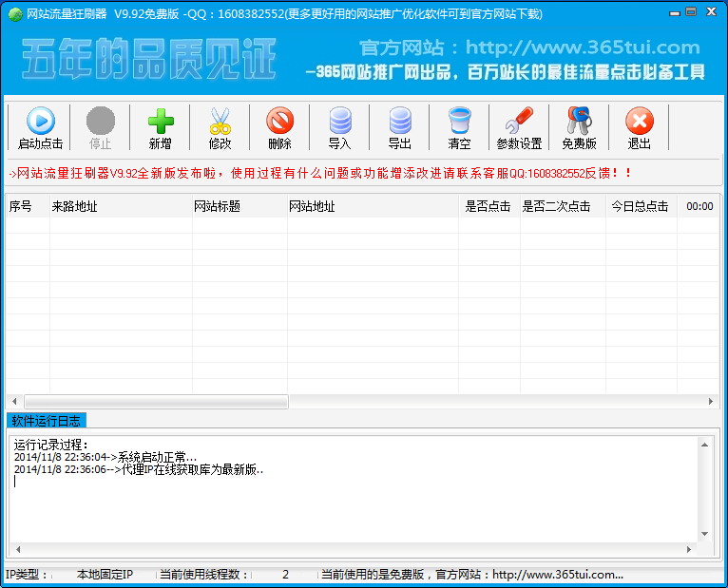
Task: Open the official website link in the banner
Action: [x=584, y=47]
